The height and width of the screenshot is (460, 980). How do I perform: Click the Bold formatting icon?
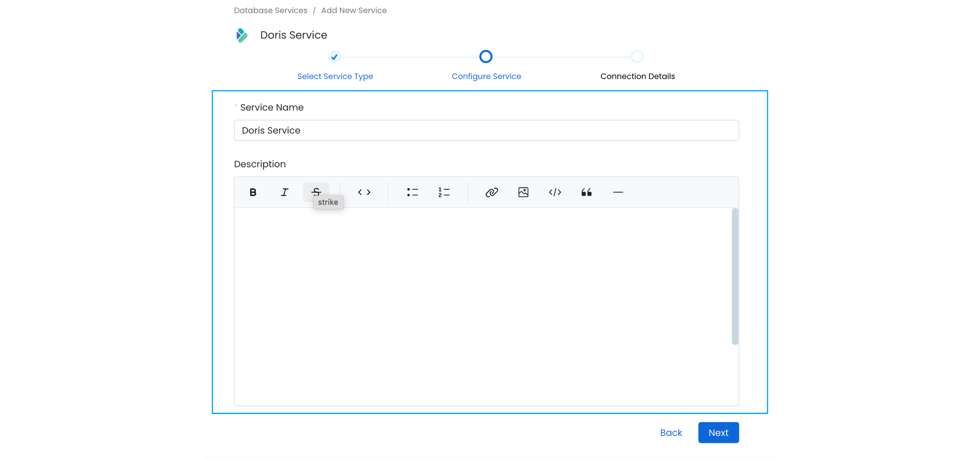coord(254,191)
